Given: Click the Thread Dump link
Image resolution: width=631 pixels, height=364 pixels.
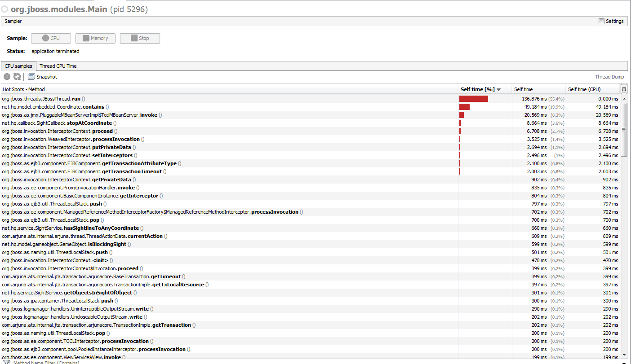Looking at the screenshot, I should (x=609, y=76).
